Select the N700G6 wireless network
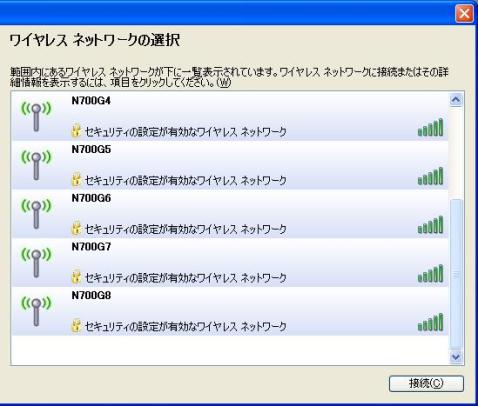The height and width of the screenshot is (406, 478). pyautogui.click(x=230, y=214)
